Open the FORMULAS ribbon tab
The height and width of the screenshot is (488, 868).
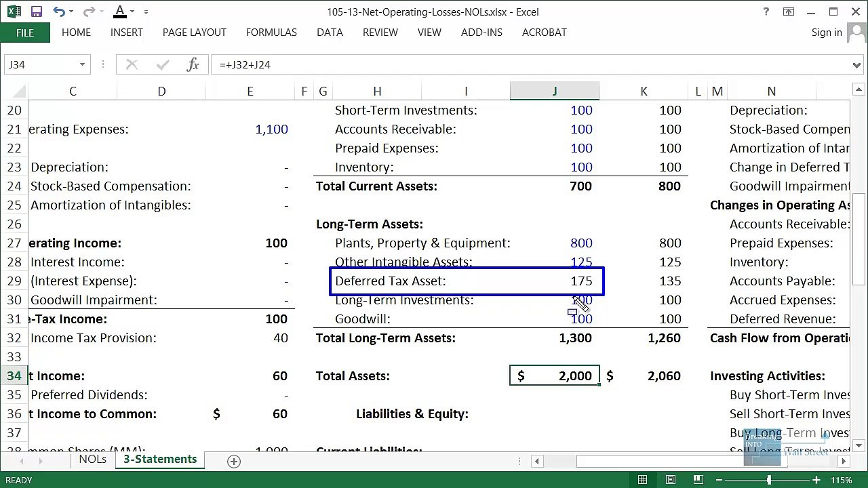271,33
